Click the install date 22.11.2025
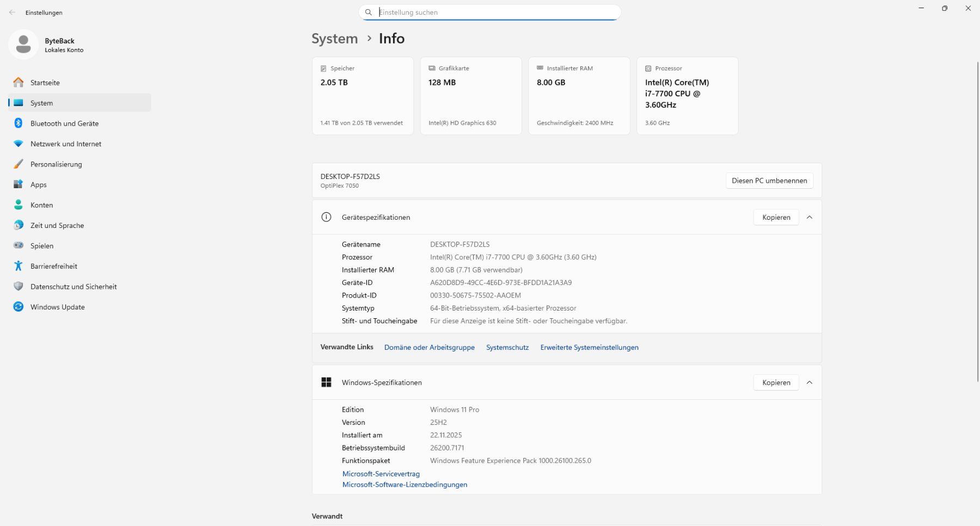 446,435
